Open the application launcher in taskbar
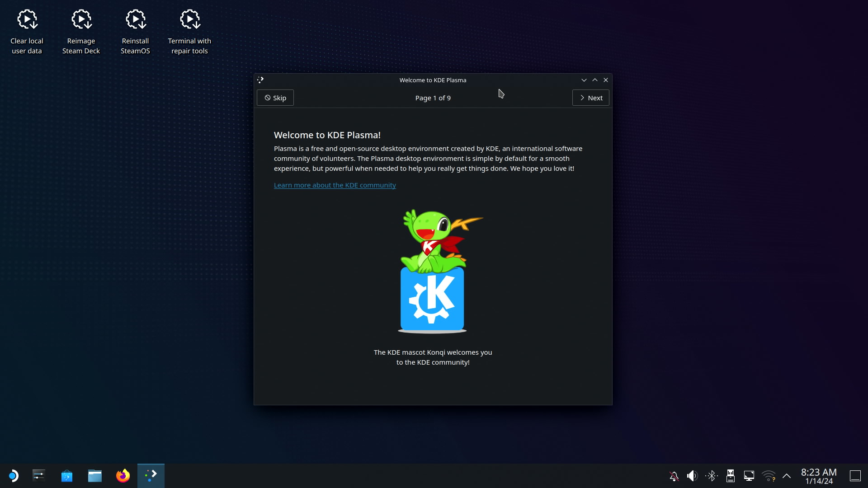868x488 pixels. click(x=13, y=476)
